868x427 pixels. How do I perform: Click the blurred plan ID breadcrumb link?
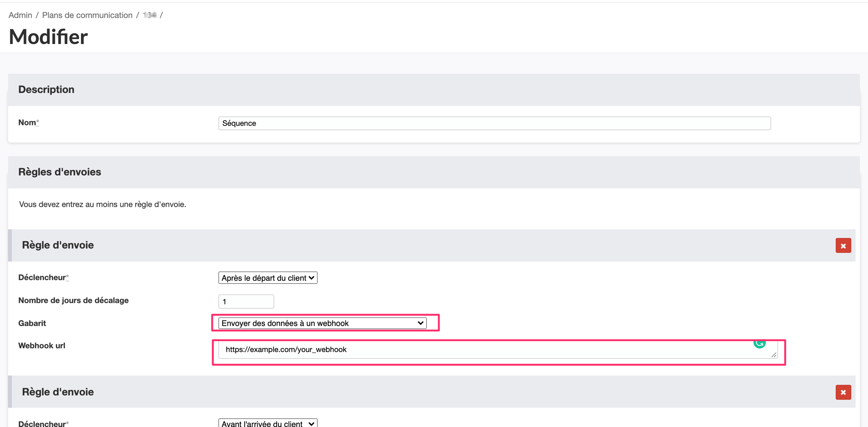pos(150,15)
